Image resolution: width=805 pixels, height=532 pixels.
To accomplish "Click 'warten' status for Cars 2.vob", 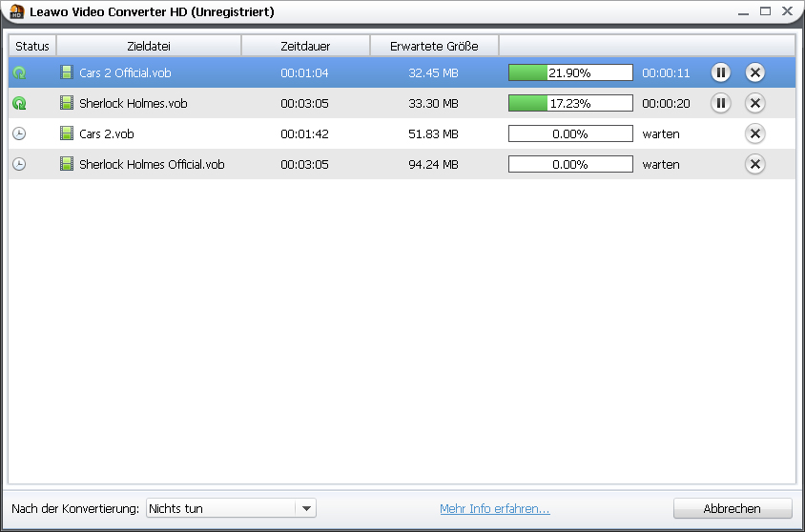I will pyautogui.click(x=661, y=133).
